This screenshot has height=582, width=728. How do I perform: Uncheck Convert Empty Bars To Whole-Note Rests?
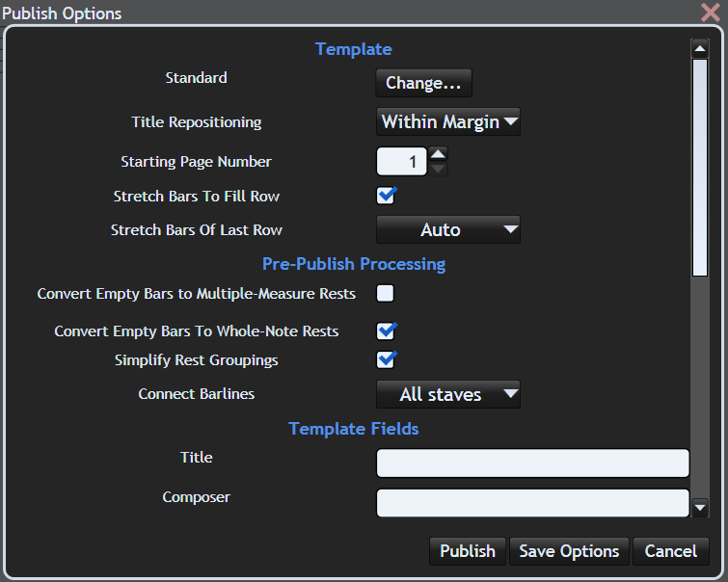coord(386,331)
